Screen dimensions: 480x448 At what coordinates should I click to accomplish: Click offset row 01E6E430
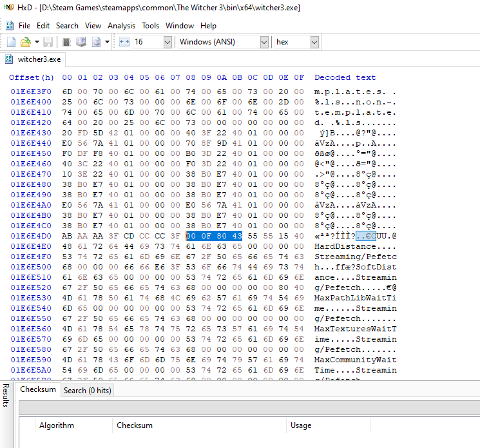(31, 133)
